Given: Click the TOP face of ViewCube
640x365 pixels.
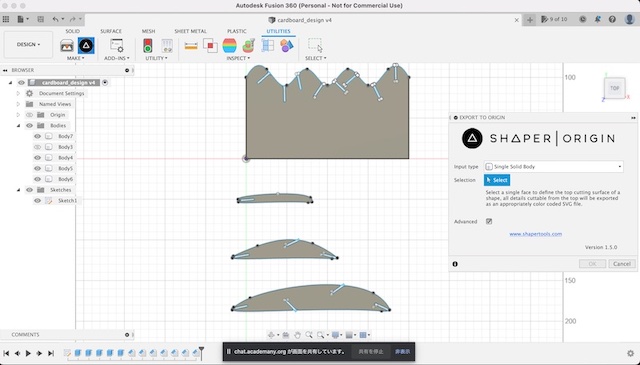Looking at the screenshot, I should coord(614,88).
